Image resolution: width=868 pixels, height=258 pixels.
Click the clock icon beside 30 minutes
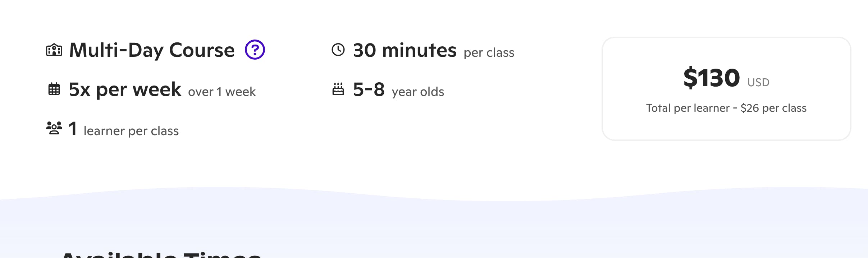(338, 50)
